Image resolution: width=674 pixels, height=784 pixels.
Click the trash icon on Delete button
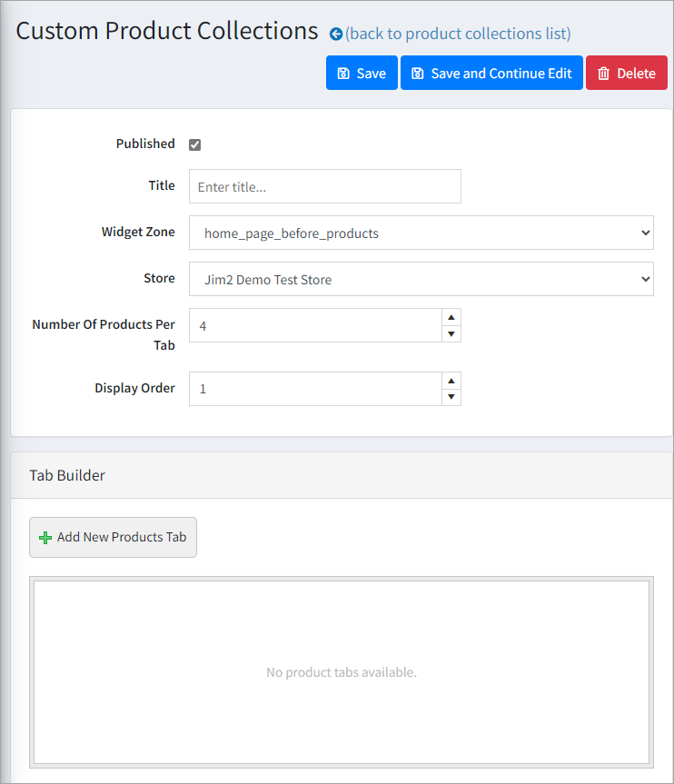pyautogui.click(x=603, y=74)
